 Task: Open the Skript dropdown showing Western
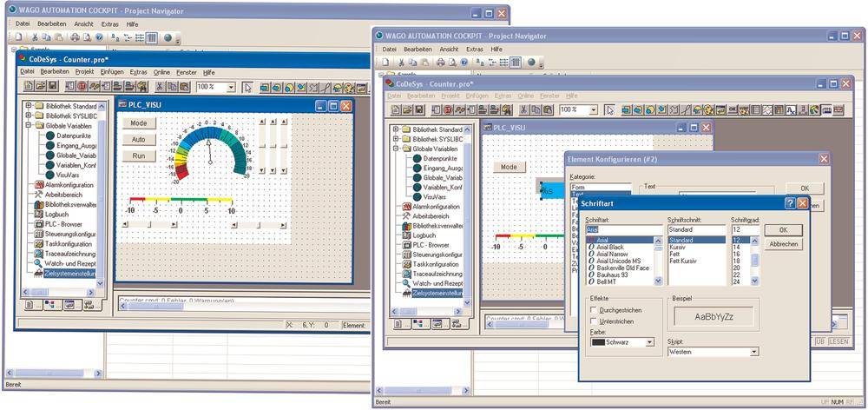[x=753, y=352]
